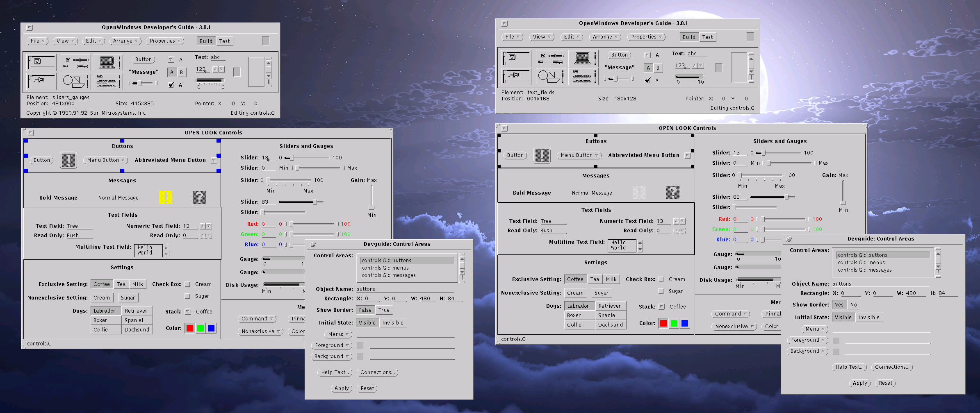Image resolution: width=980 pixels, height=413 pixels.
Task: Click Connections... in dialog with Yes/No border option
Action: click(892, 367)
